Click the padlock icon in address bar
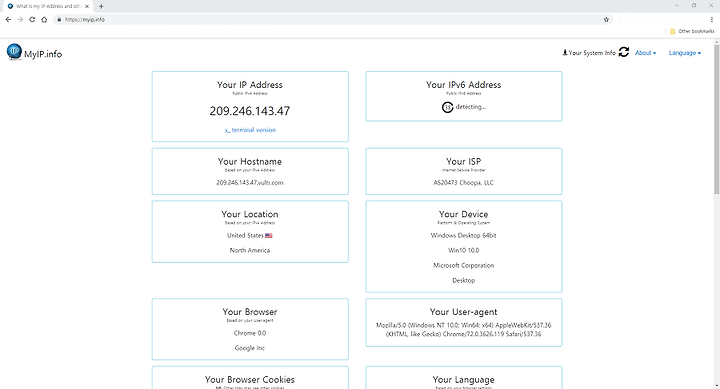This screenshot has width=720, height=389. point(59,20)
